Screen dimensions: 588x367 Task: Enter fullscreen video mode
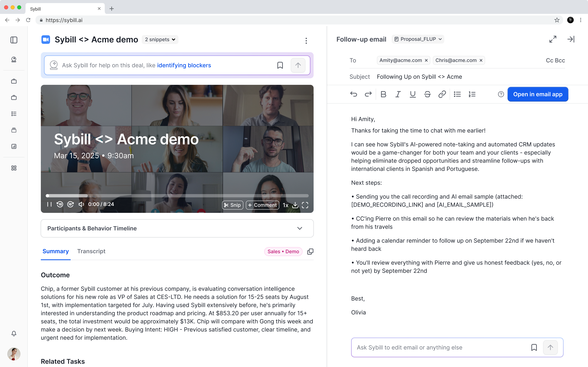[305, 205]
